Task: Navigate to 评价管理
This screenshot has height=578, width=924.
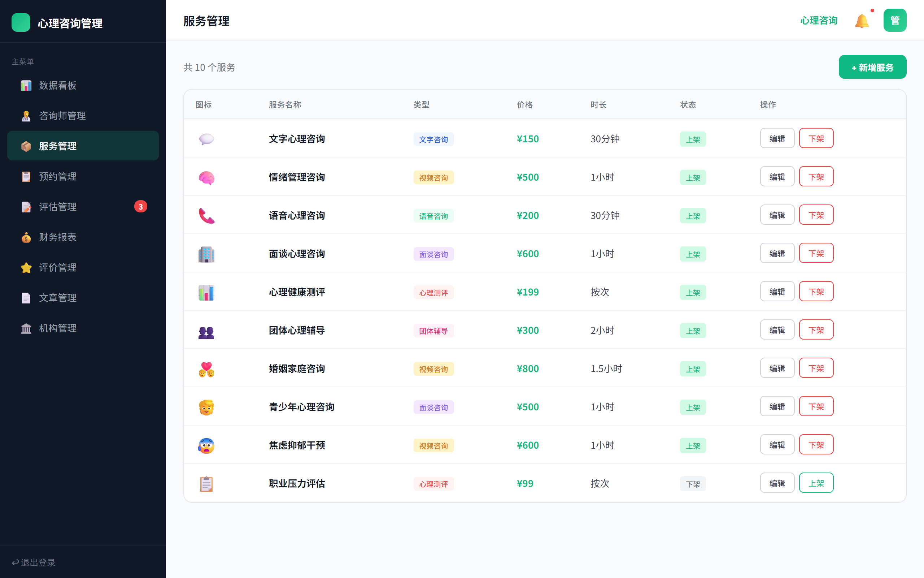Action: (83, 268)
